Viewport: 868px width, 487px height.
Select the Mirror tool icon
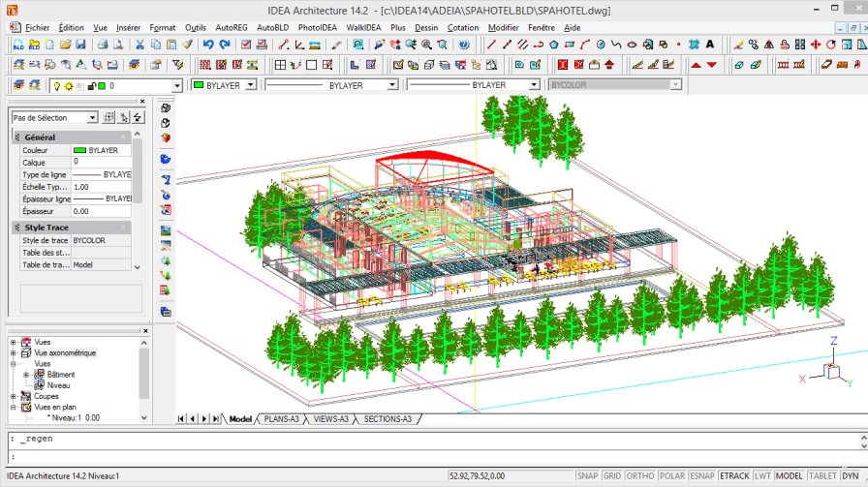click(769, 45)
